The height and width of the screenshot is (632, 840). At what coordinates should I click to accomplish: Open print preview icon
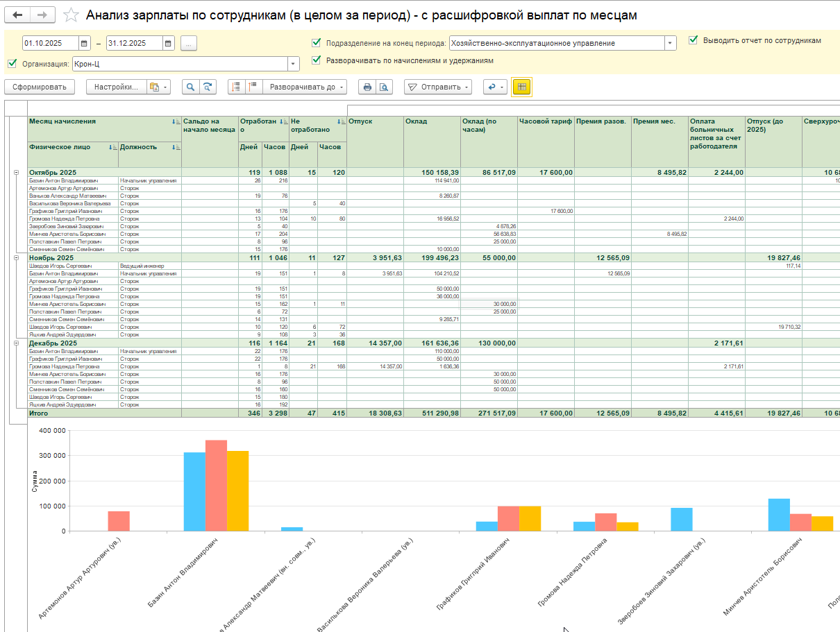(x=383, y=87)
